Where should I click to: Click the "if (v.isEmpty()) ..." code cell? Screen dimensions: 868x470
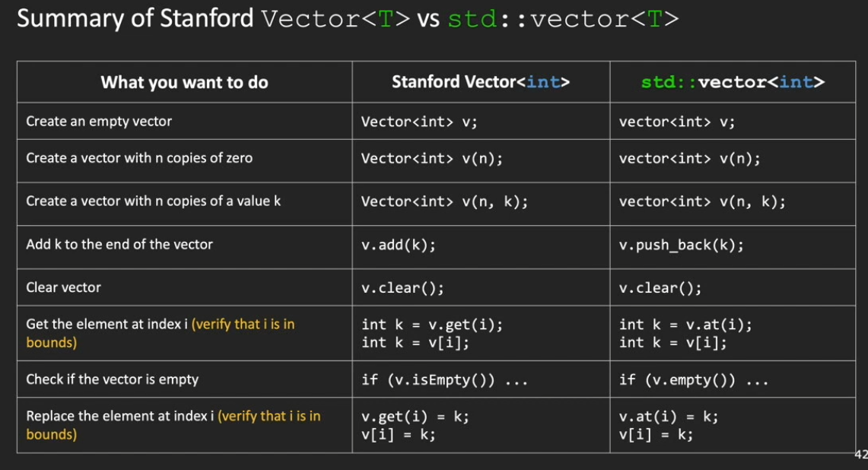[444, 379]
